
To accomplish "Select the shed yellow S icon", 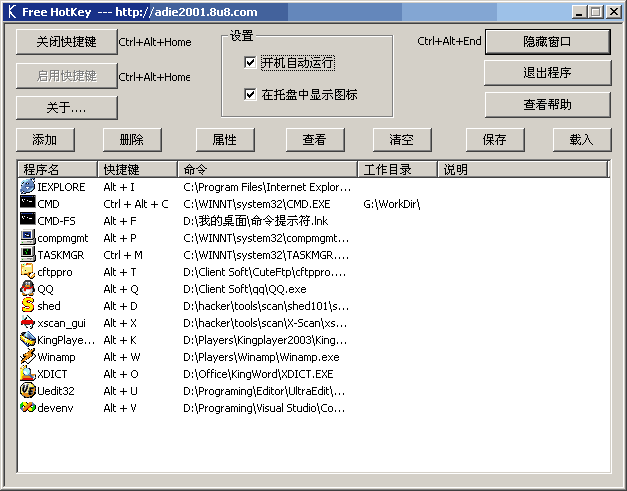I will [x=28, y=305].
